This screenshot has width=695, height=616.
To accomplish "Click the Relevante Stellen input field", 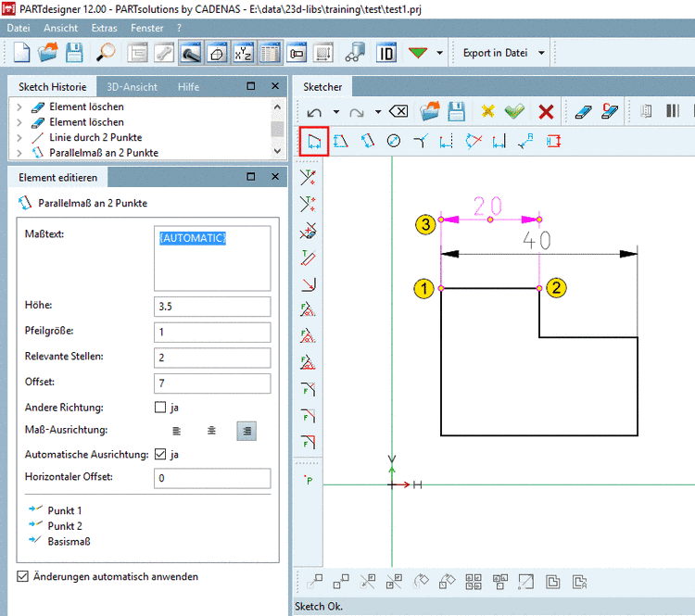I will [x=212, y=358].
